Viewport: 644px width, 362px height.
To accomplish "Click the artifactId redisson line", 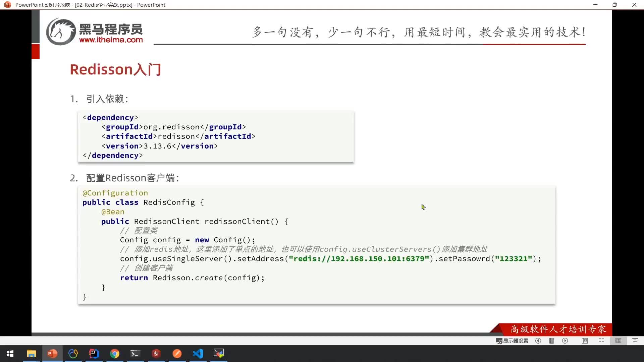I will click(x=178, y=136).
